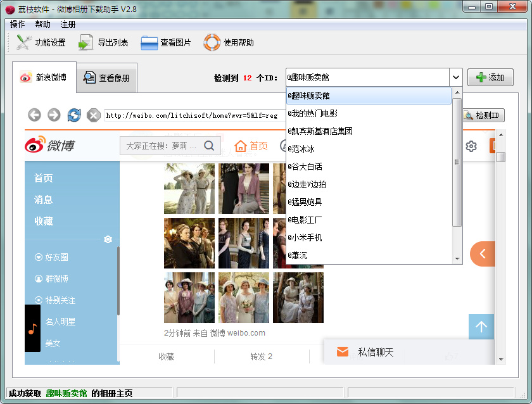Switch to the 查看像册 tab
The image size is (532, 404).
106,78
